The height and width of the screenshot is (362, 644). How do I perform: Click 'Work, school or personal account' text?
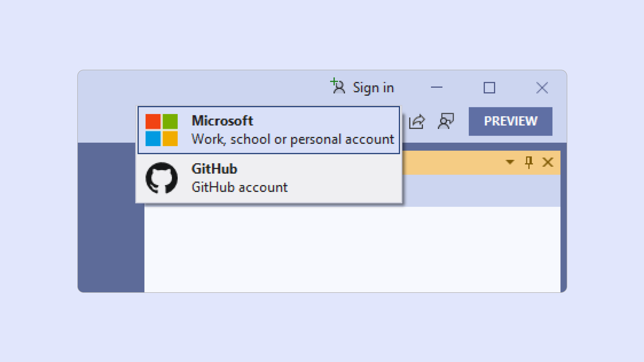[x=292, y=139]
